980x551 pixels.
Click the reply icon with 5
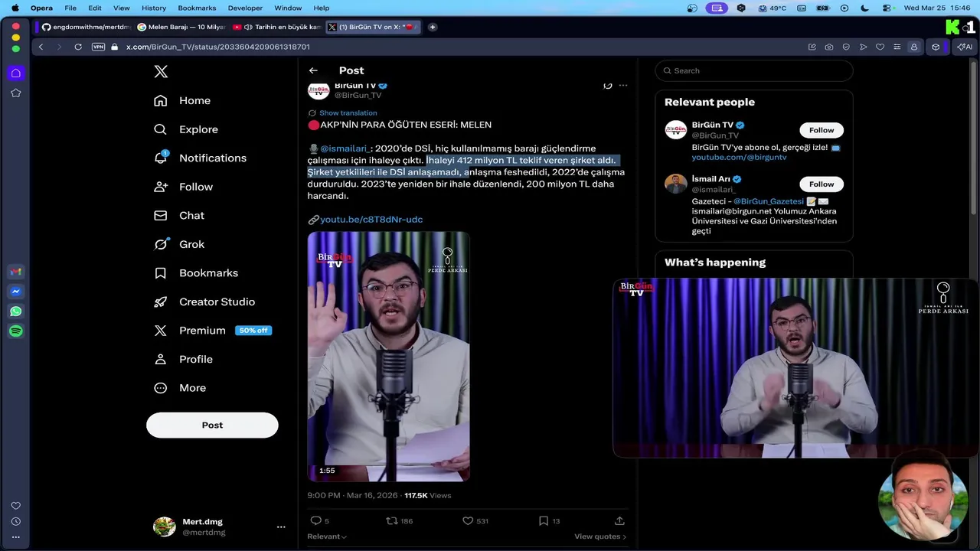coord(315,520)
